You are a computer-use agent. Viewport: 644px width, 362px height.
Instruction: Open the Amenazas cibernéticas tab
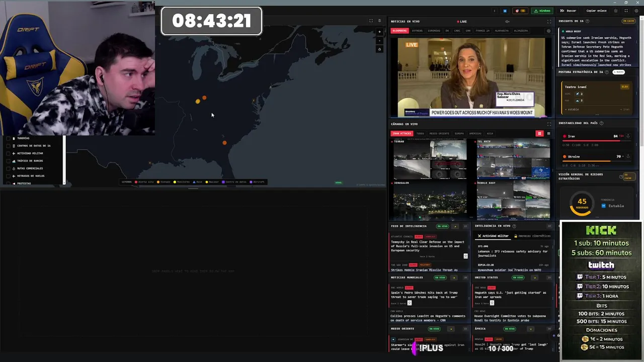(x=531, y=236)
